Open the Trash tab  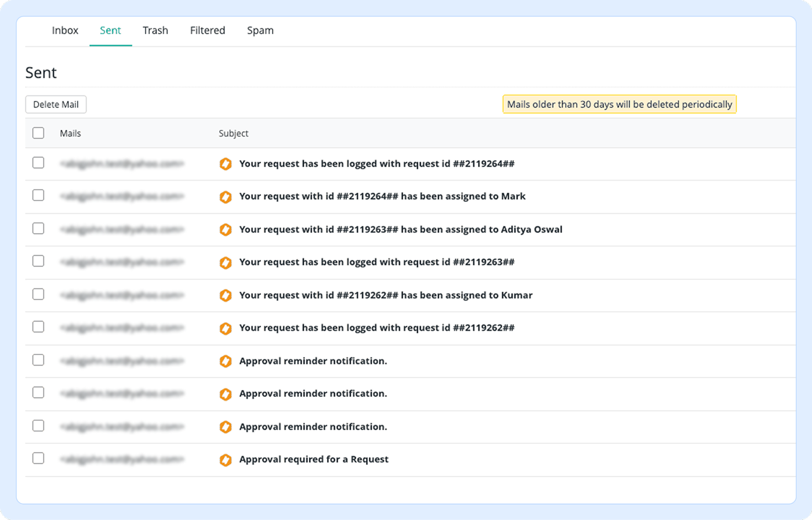pos(155,30)
